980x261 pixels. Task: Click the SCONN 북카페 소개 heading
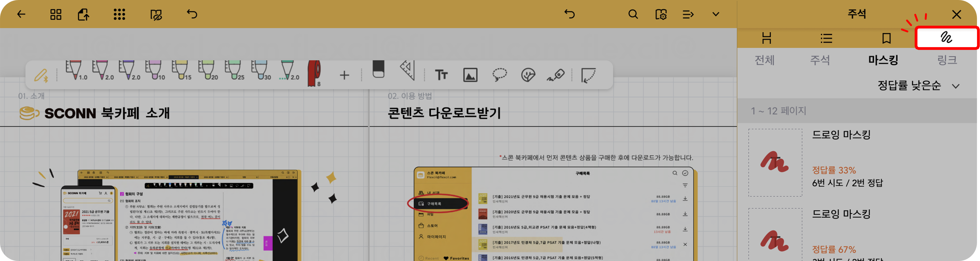107,113
